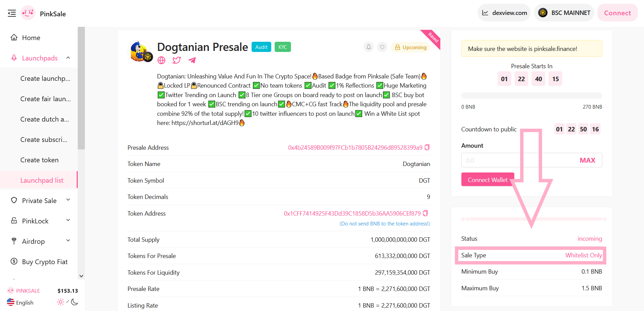Expand the Private Sale menu
The image size is (644, 311).
[39, 200]
